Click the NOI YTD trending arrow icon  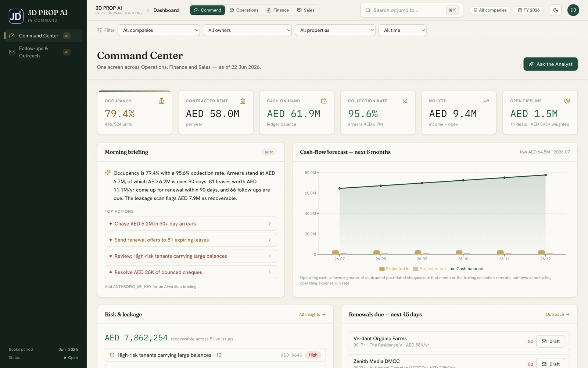[x=486, y=101]
